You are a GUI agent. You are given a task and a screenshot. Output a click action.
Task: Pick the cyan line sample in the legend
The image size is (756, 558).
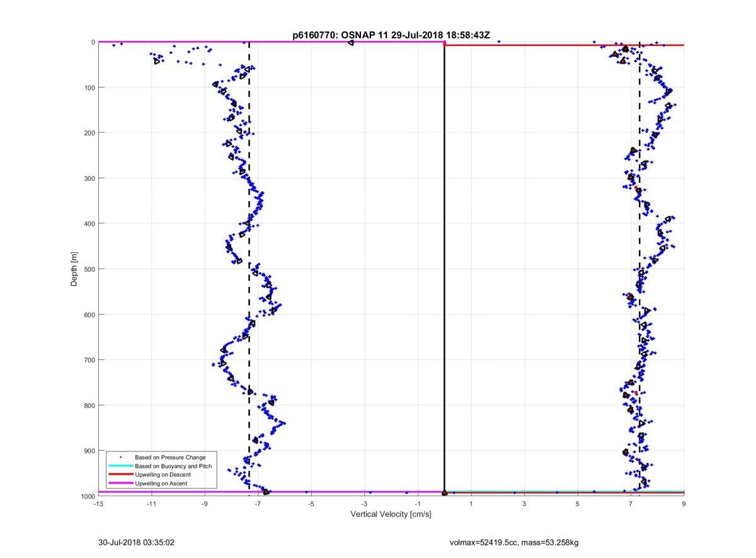click(120, 466)
